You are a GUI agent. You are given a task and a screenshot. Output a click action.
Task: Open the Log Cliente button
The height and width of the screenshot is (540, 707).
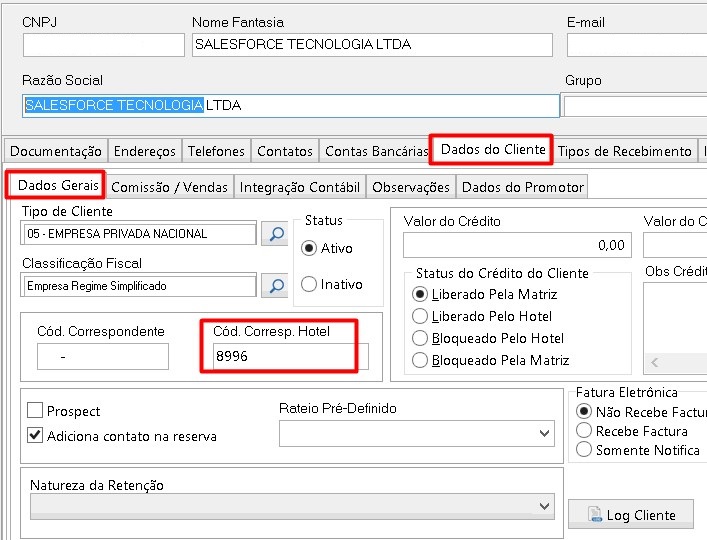631,514
